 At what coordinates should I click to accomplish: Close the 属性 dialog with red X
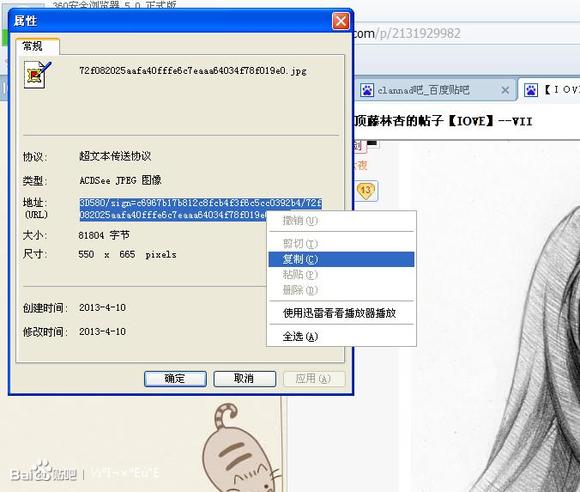coord(341,21)
